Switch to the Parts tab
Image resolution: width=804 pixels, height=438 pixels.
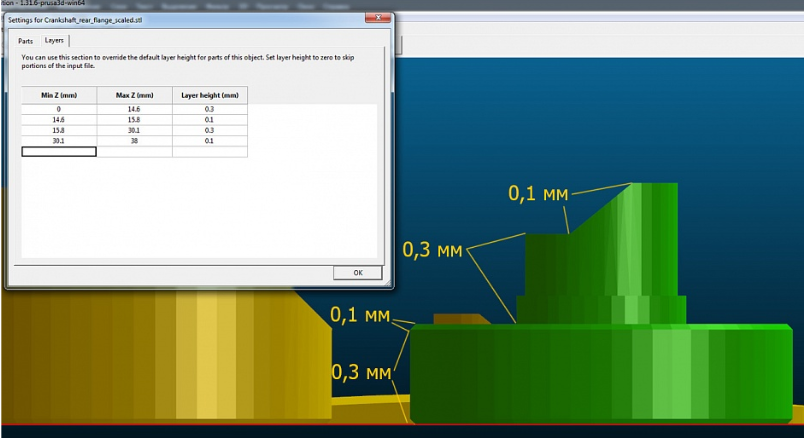[26, 41]
